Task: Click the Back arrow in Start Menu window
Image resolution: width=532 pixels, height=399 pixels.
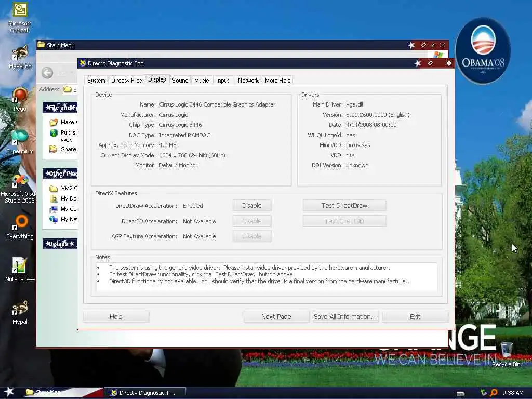Action: coord(47,73)
